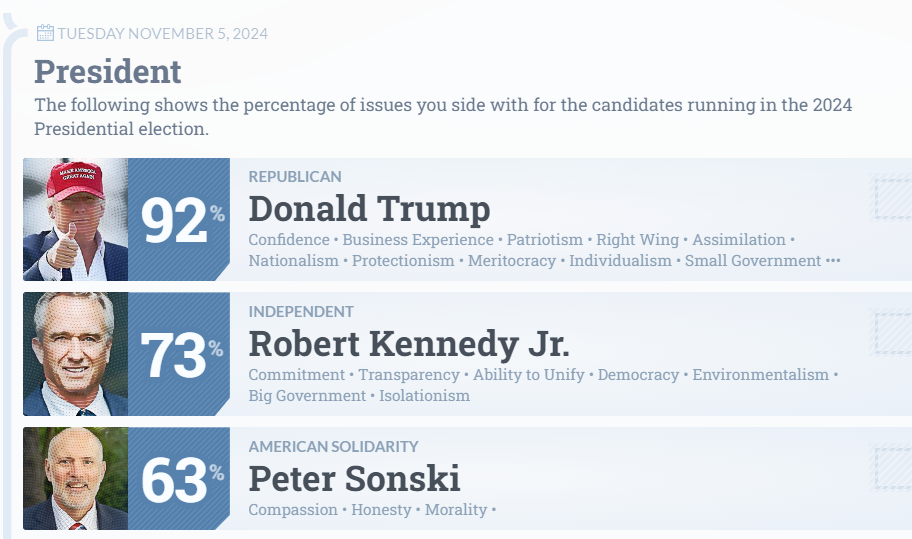Click the 73% match badge for Kennedy
This screenshot has width=912, height=539.
click(179, 355)
